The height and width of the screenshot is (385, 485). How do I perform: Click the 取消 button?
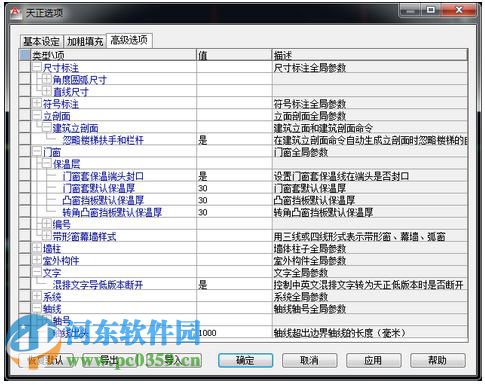tap(310, 360)
